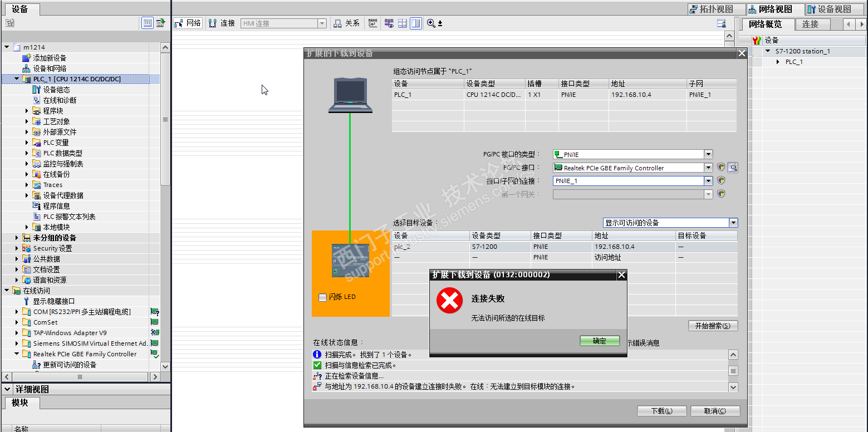Click the scroll-right arrow beside the 连接 tab

coord(861,24)
